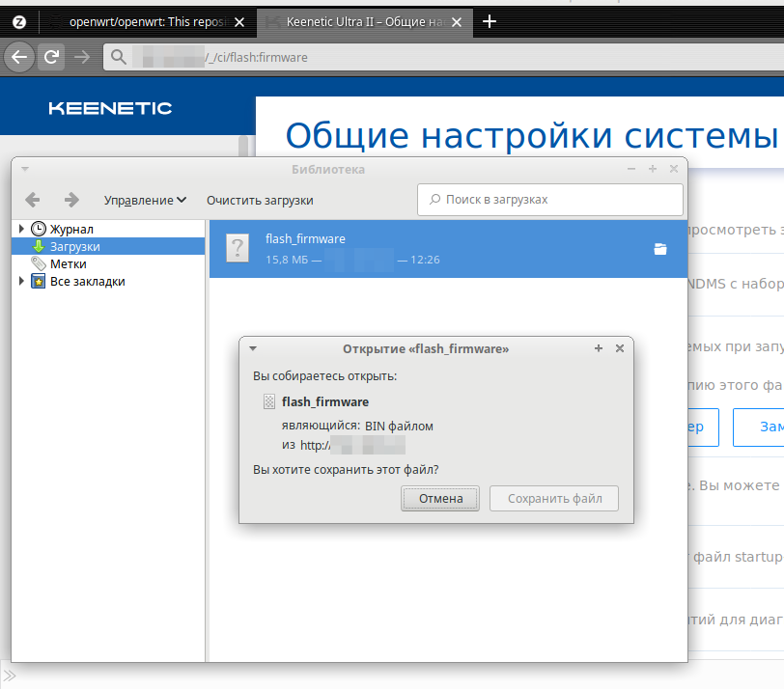
Task: Go forward in the Library window
Action: tap(71, 200)
